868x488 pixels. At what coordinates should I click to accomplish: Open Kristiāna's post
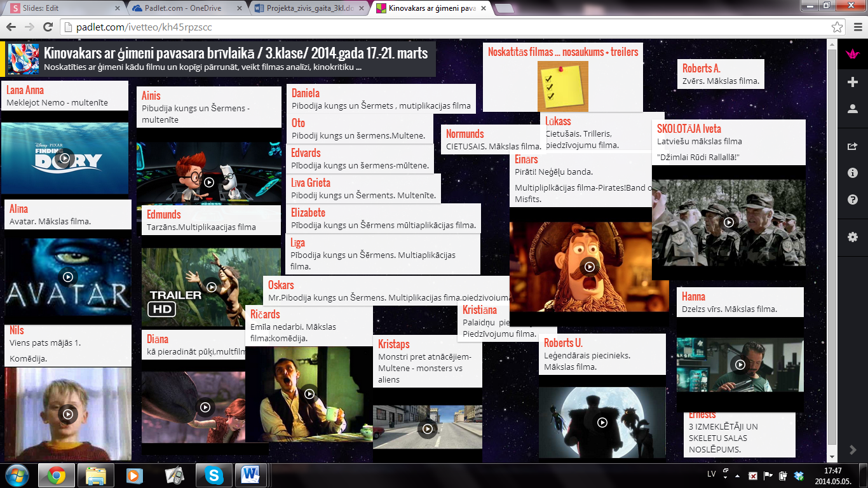(x=507, y=323)
